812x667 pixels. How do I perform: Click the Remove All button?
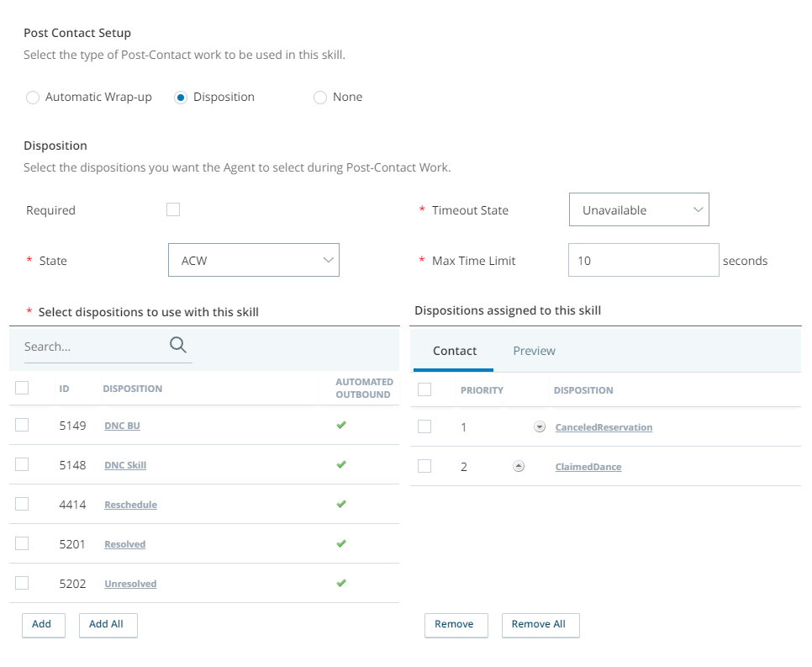pyautogui.click(x=540, y=625)
